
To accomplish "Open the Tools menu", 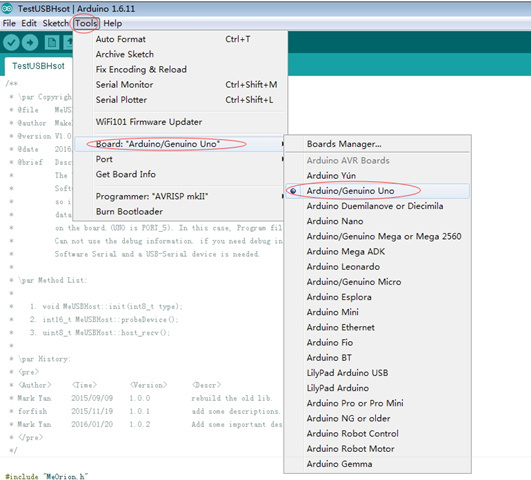I will tap(86, 23).
